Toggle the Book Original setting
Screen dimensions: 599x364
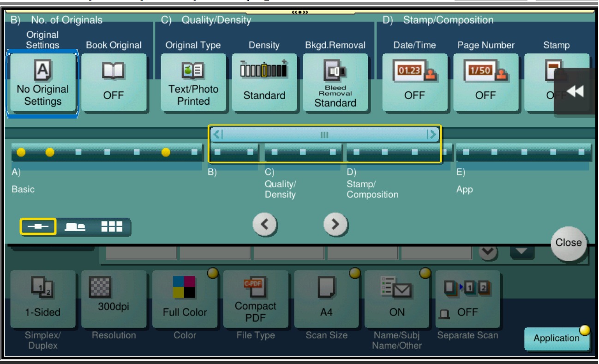[x=114, y=83]
